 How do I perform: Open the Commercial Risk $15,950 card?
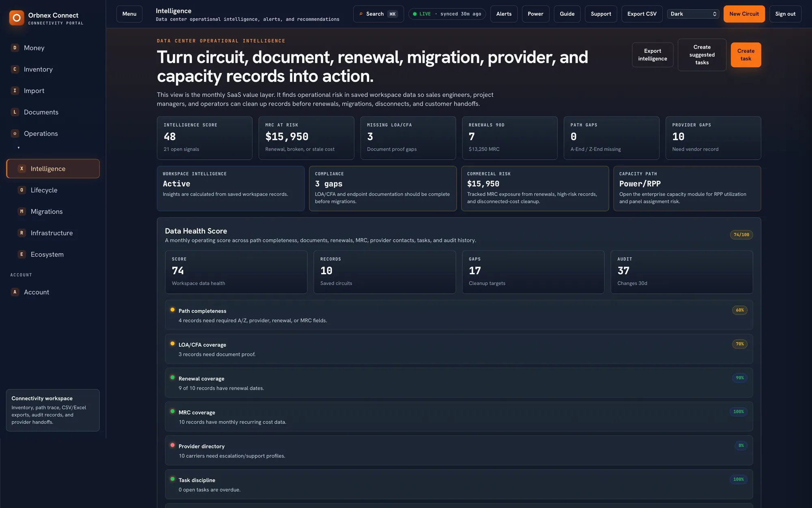535,189
